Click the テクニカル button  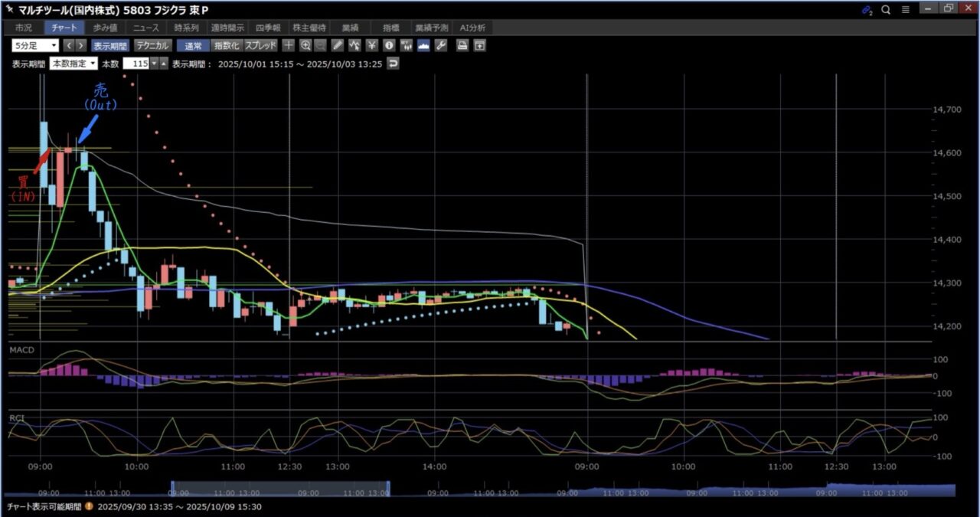click(152, 46)
